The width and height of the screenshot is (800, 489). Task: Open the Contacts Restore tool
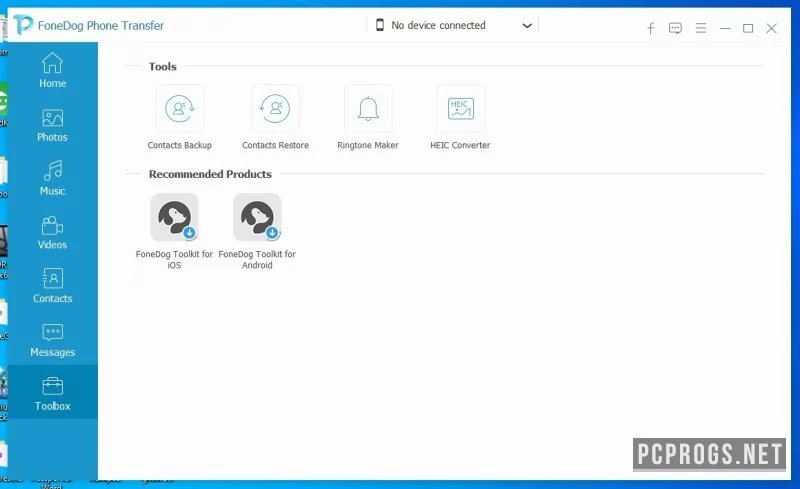pyautogui.click(x=275, y=109)
